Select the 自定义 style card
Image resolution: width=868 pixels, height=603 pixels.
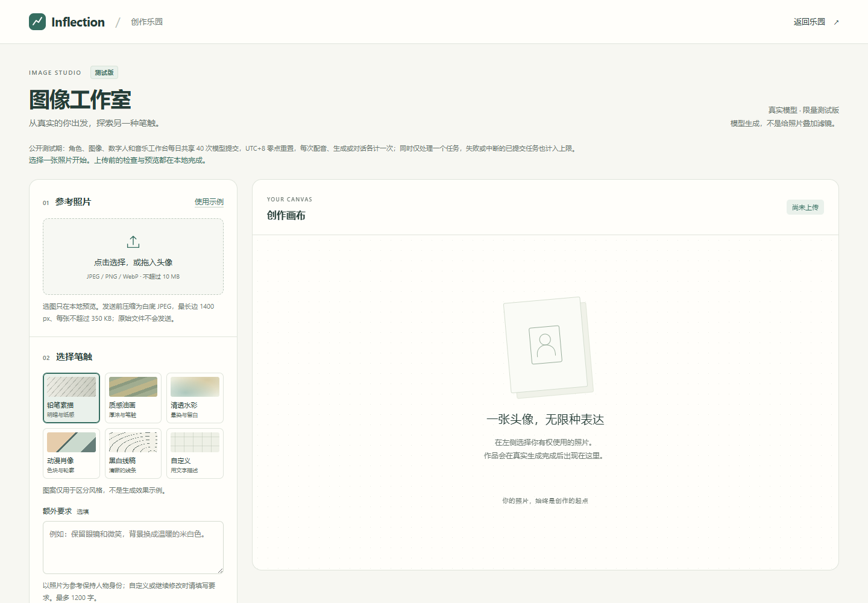tap(195, 453)
